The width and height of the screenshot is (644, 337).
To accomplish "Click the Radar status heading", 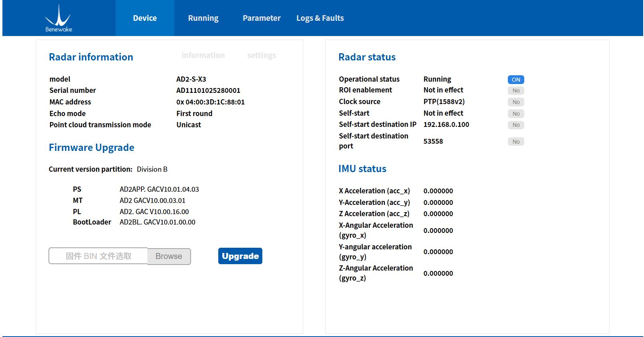I will (367, 57).
